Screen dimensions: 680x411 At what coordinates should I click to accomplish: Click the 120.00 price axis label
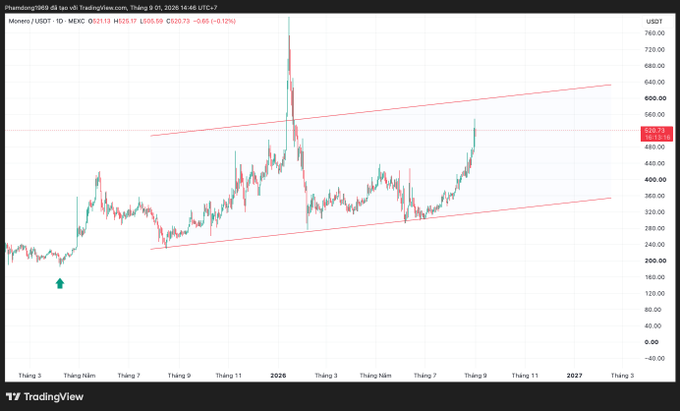[655, 294]
